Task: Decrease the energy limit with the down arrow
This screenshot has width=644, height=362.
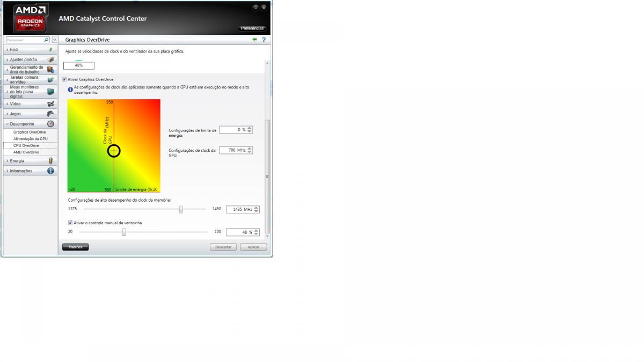Action: pyautogui.click(x=250, y=131)
